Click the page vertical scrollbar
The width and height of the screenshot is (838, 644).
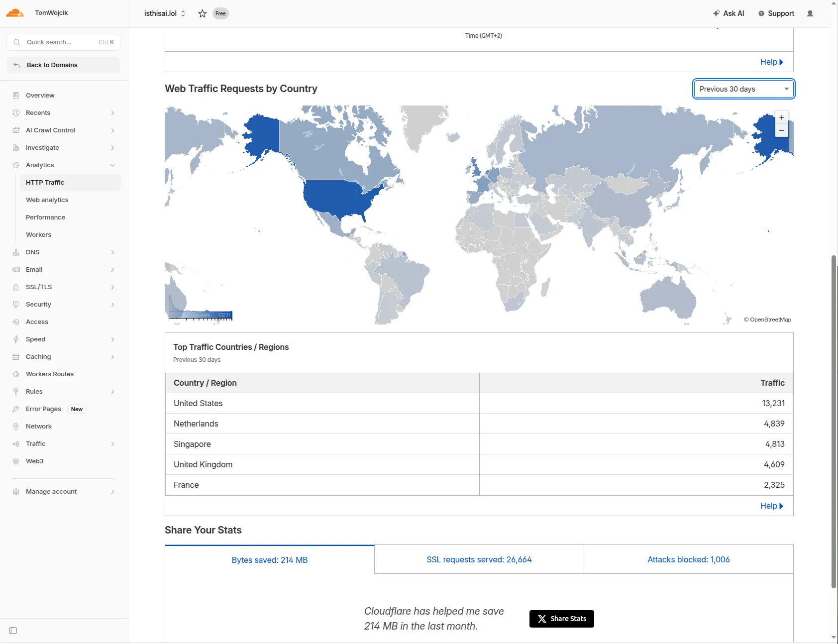pos(834,421)
